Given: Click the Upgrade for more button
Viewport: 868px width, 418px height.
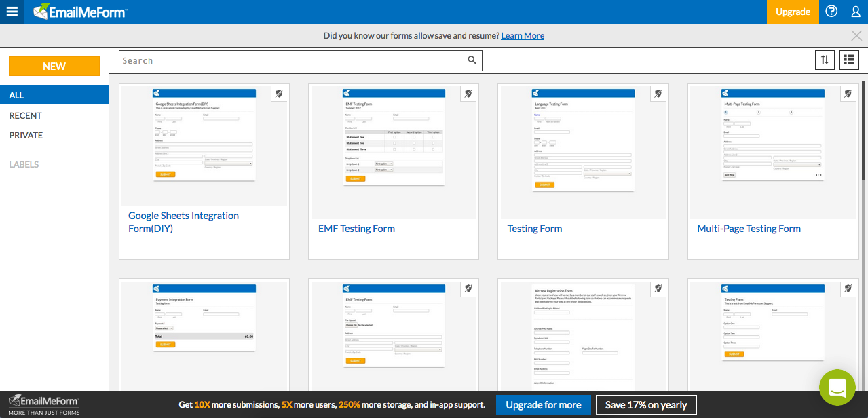Looking at the screenshot, I should coord(544,405).
